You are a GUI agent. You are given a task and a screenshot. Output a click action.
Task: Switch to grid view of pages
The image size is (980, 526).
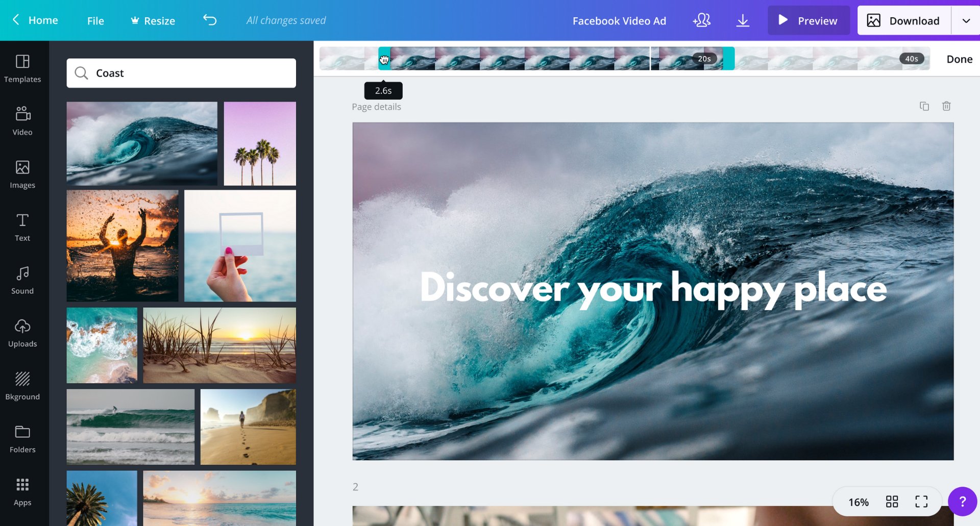[892, 502]
